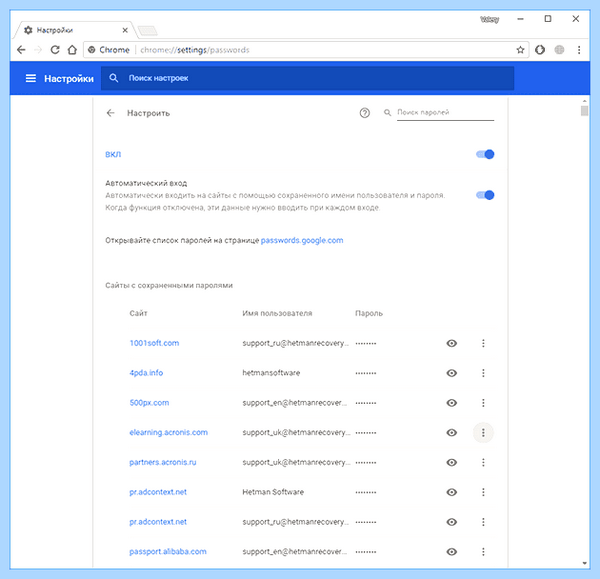Close the Настройки tab
Screen dimensions: 600x579
[x=125, y=30]
